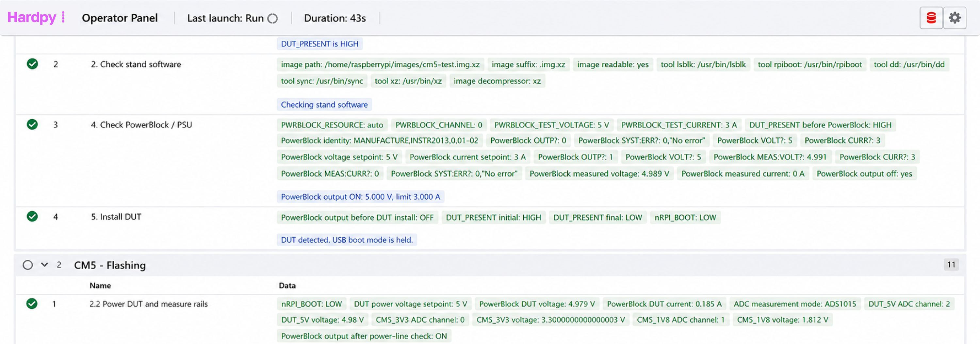This screenshot has height=344, width=980.
Task: Select '2.2 Power DUT and measure rails' test name
Action: (x=148, y=304)
